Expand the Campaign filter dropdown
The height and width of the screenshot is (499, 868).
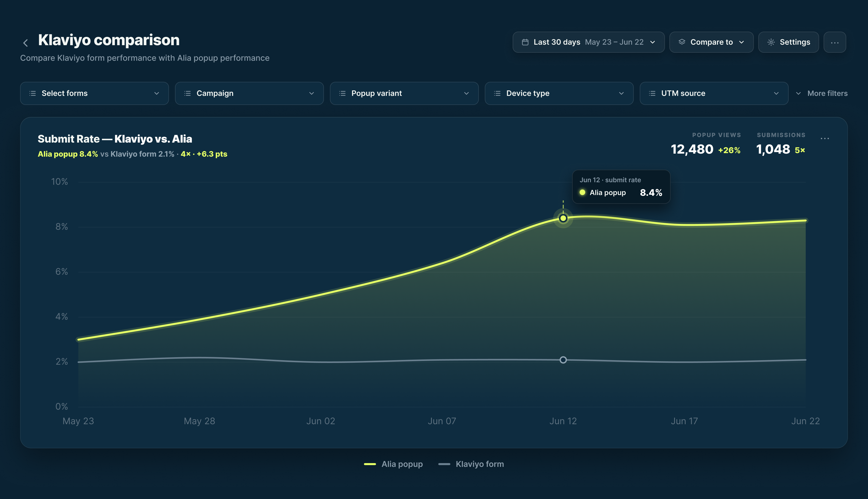249,93
